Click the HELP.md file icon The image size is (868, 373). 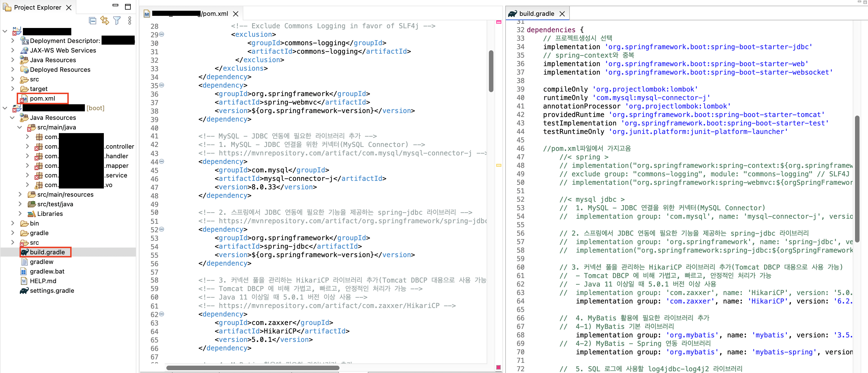[x=24, y=281]
